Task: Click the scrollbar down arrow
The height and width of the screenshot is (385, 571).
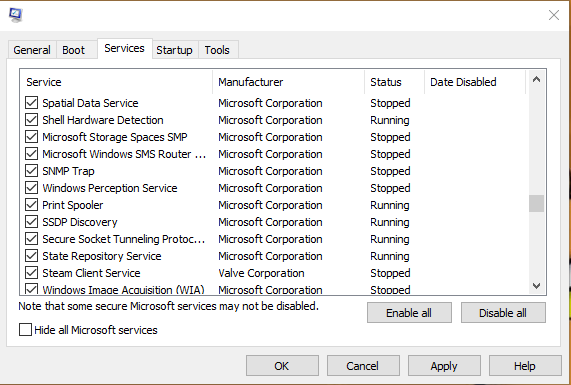Action: pos(536,286)
